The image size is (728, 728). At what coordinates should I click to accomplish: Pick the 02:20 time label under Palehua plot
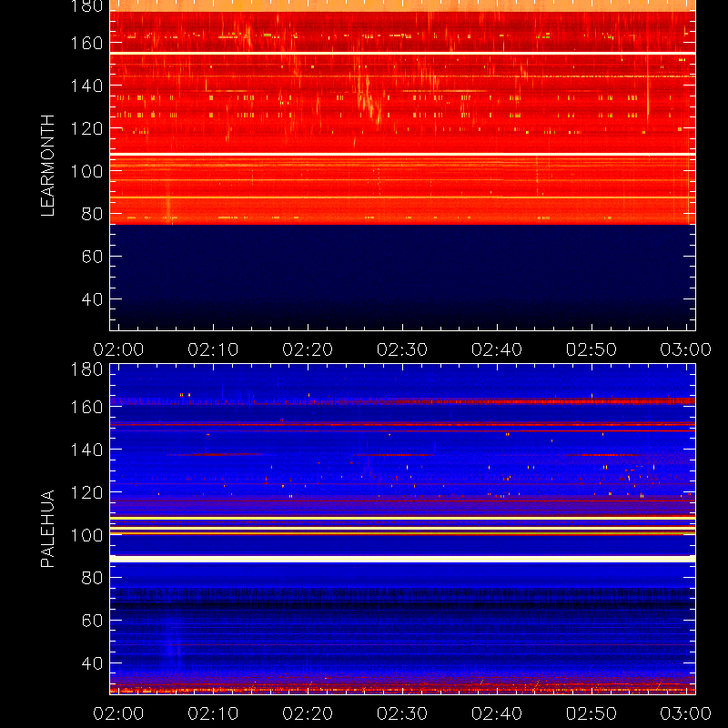[x=308, y=713]
